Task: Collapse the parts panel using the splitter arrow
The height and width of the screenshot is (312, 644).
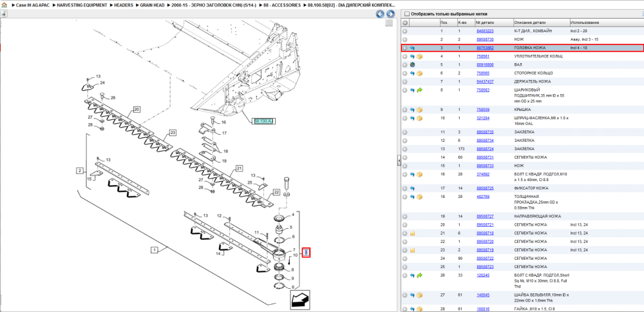Action: point(399,161)
